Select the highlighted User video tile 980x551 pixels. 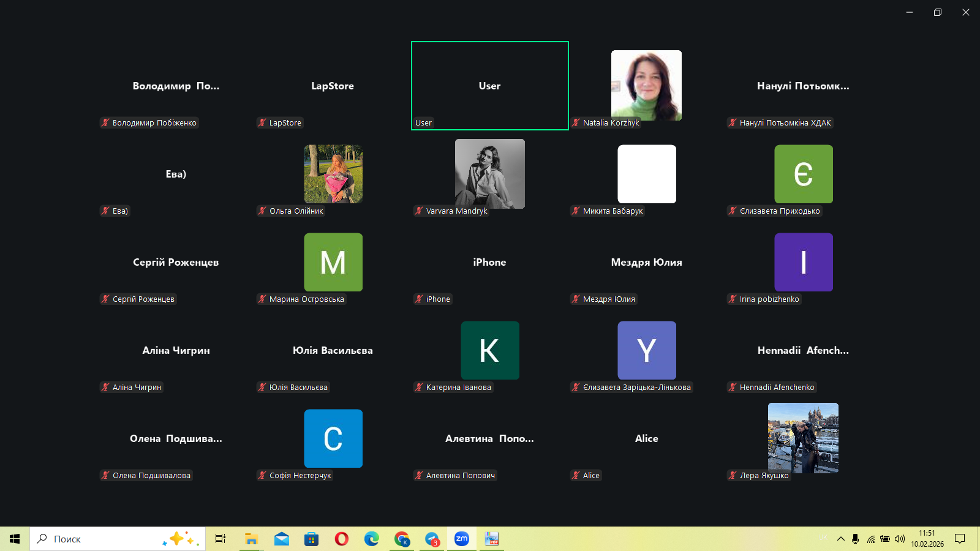pyautogui.click(x=489, y=86)
